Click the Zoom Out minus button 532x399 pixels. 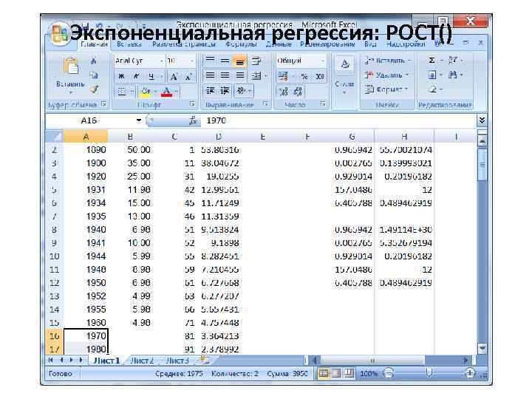pyautogui.click(x=388, y=374)
